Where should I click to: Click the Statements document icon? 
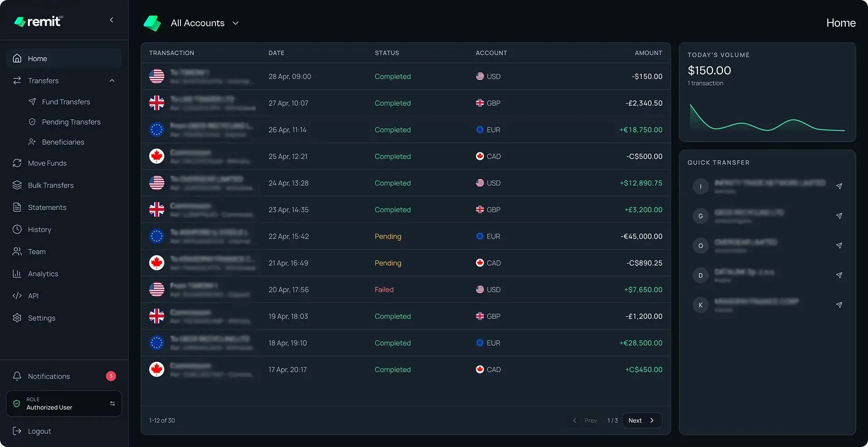click(x=17, y=207)
